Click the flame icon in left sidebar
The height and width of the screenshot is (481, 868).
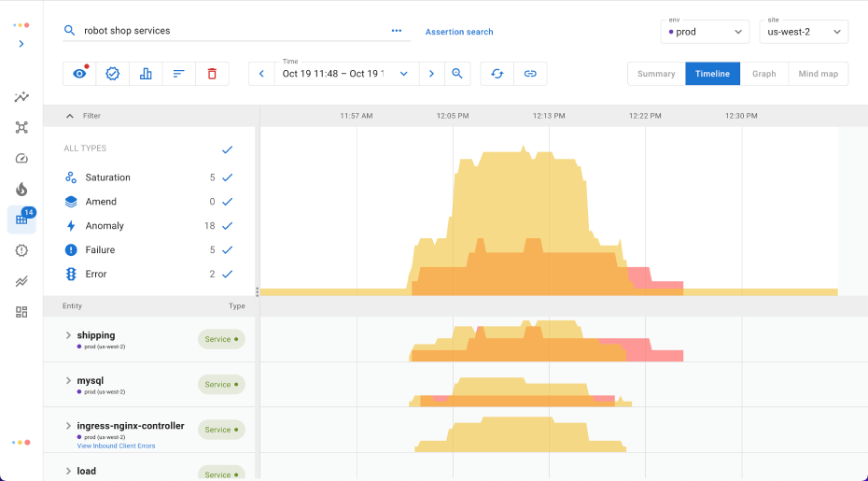click(21, 189)
